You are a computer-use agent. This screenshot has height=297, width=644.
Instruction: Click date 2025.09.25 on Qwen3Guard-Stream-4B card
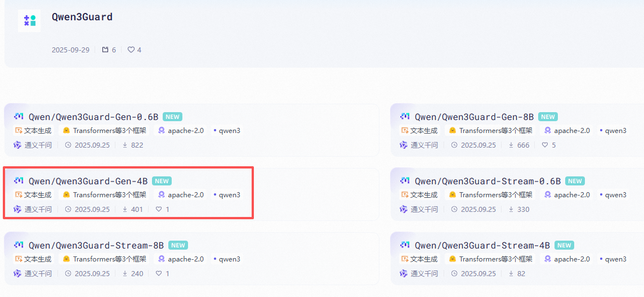click(478, 273)
